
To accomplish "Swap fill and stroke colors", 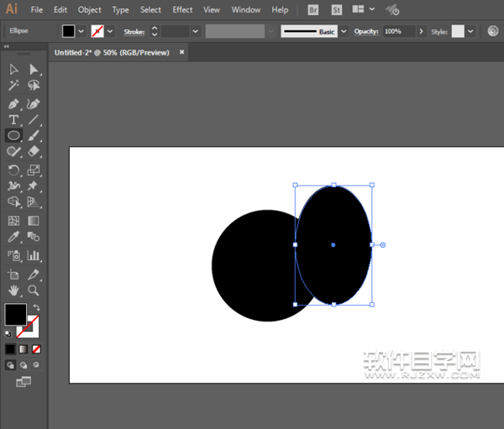I will tap(36, 308).
